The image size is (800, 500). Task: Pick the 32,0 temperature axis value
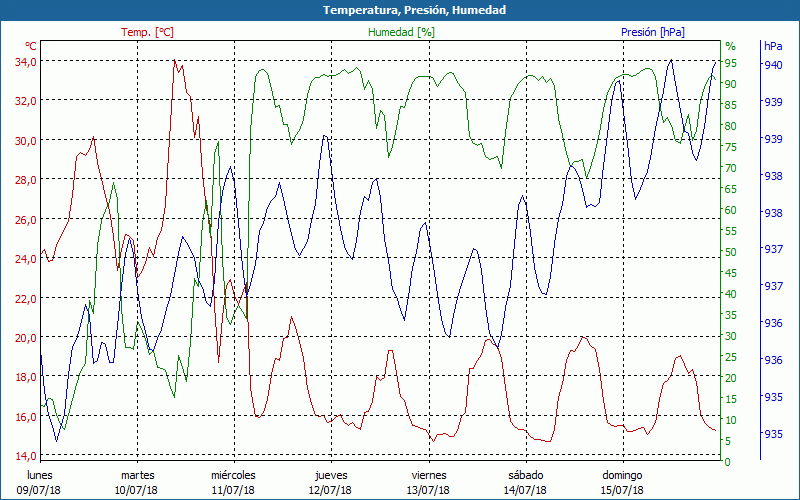pos(26,101)
